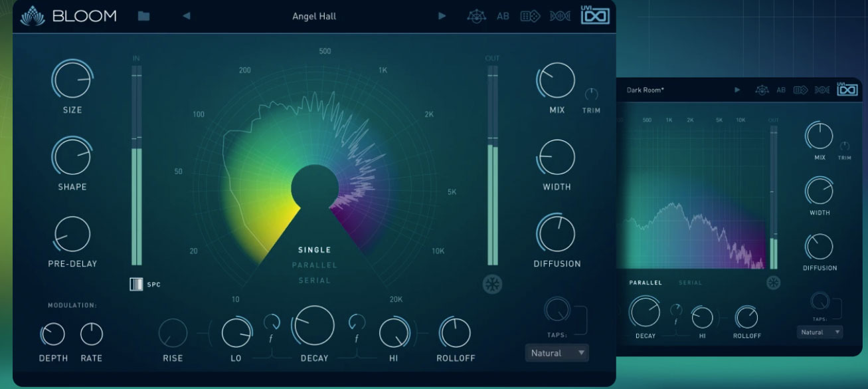The height and width of the screenshot is (389, 868).
Task: Select SERIAL mode in Dark Room window
Action: pyautogui.click(x=690, y=283)
